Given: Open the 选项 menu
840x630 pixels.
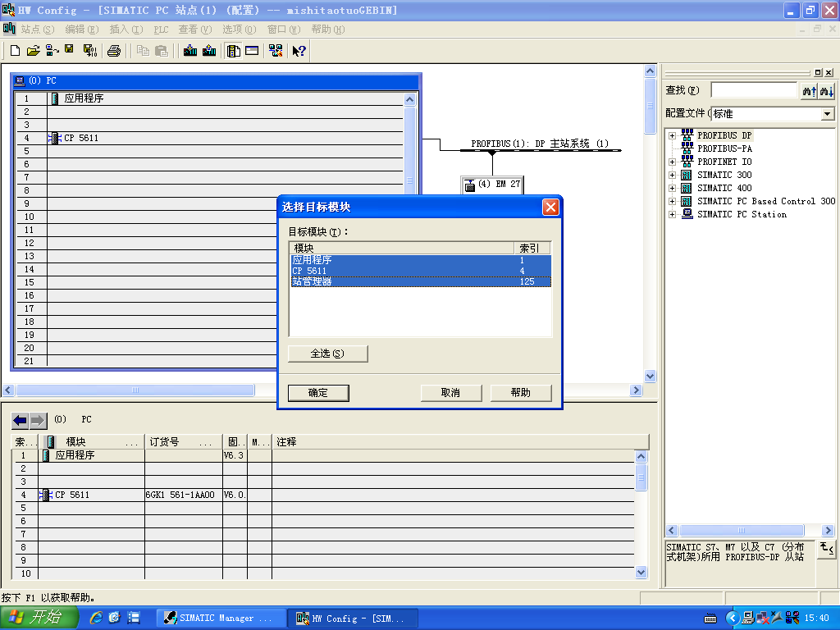Looking at the screenshot, I should [x=240, y=30].
